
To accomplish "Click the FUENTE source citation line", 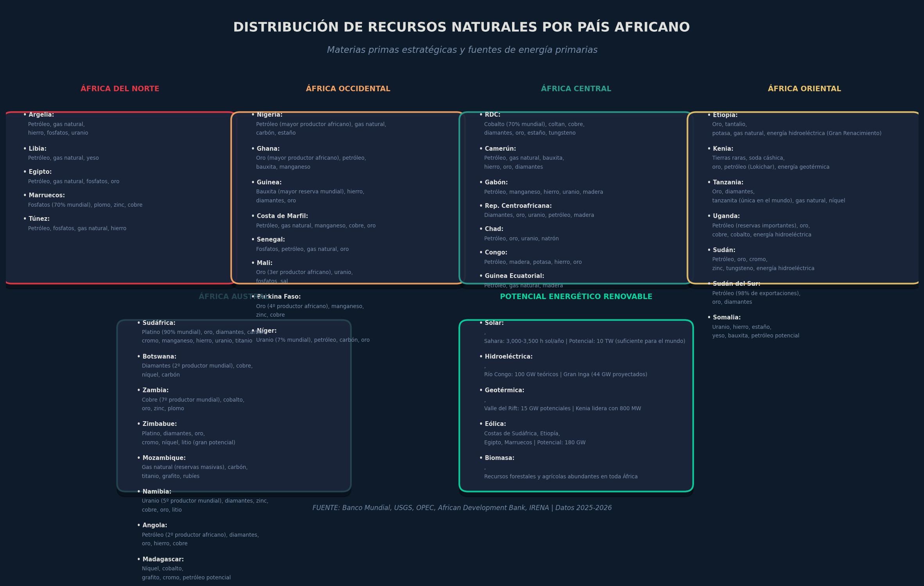I will click(x=462, y=508).
